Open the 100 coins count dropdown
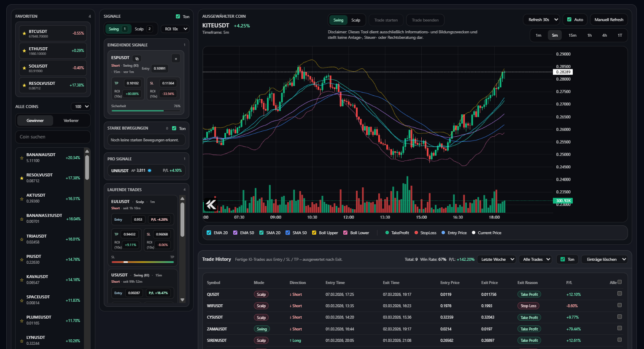Image resolution: width=644 pixels, height=349 pixels. (80, 106)
